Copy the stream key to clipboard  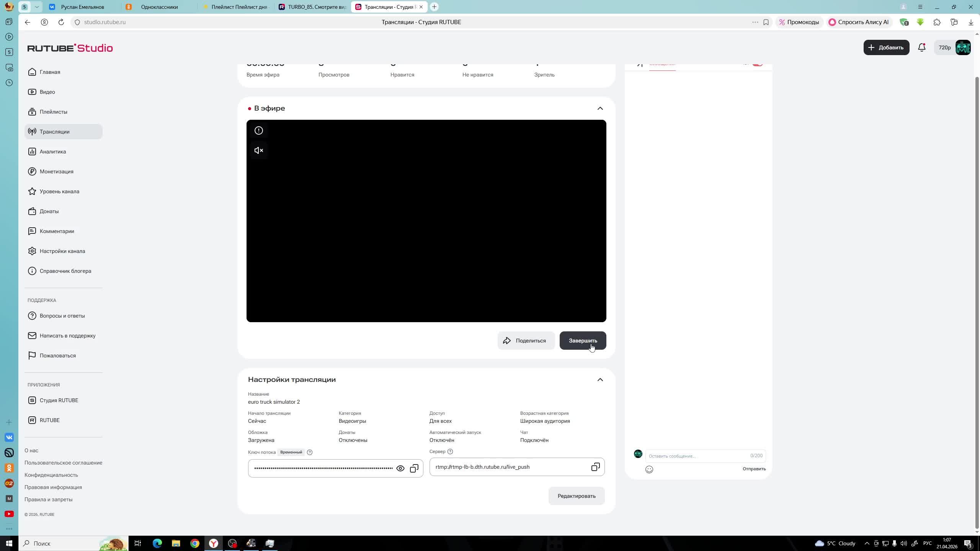coord(414,468)
